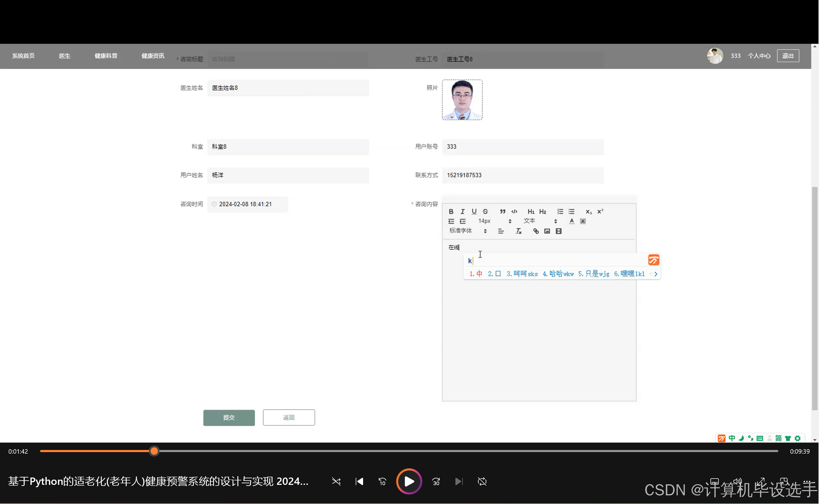Click the 用户姓名 field showing 杨洋

point(288,175)
